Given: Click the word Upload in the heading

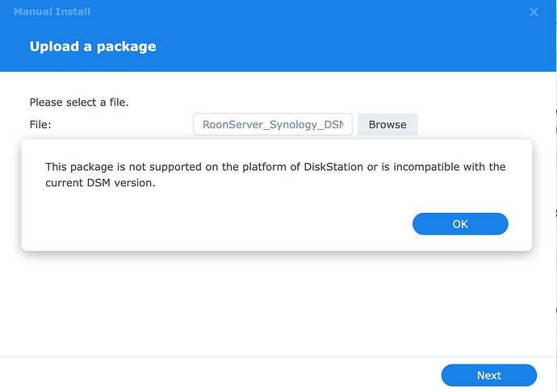Looking at the screenshot, I should click(54, 47).
